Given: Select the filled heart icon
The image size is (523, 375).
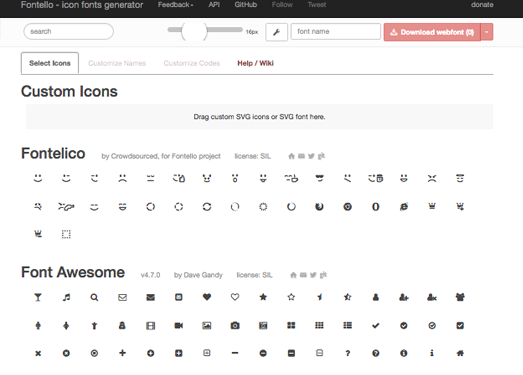Looking at the screenshot, I should [207, 297].
